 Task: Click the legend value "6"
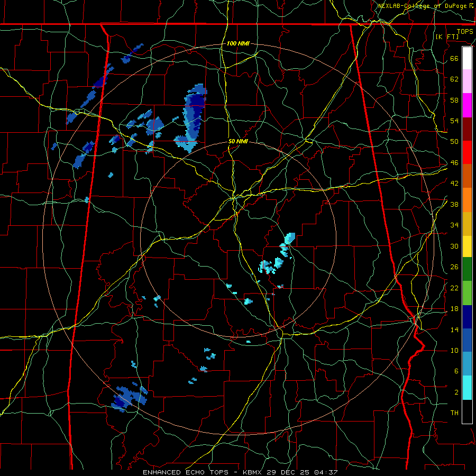tap(456, 371)
